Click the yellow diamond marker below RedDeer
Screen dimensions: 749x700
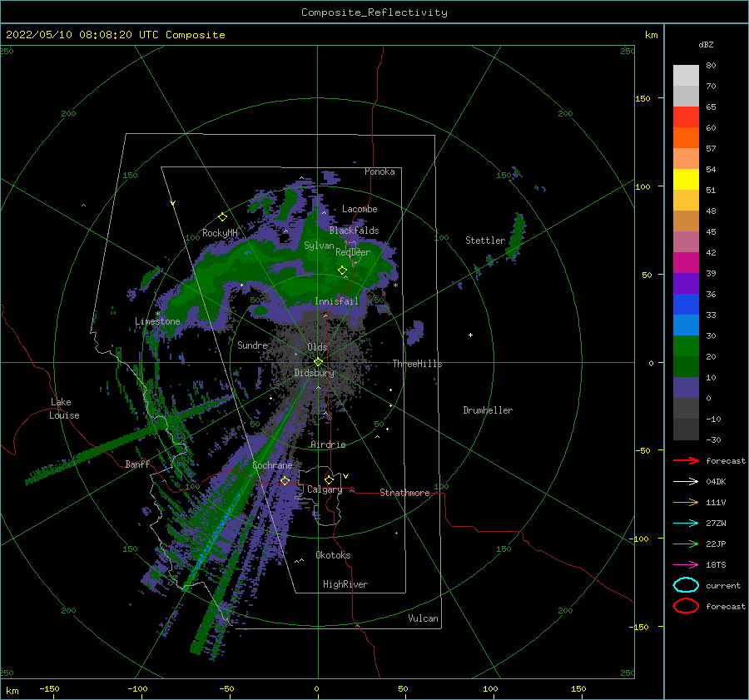(x=342, y=271)
